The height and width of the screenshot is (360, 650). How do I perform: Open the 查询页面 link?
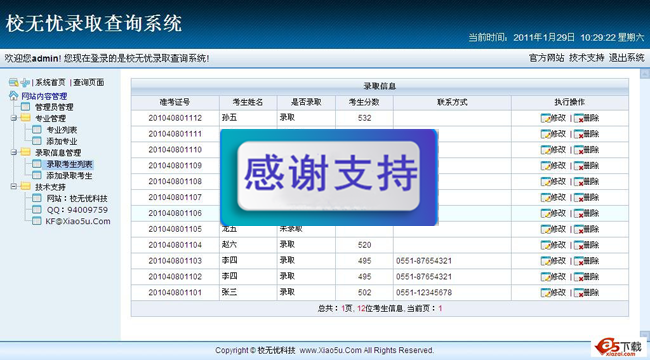pyautogui.click(x=89, y=83)
